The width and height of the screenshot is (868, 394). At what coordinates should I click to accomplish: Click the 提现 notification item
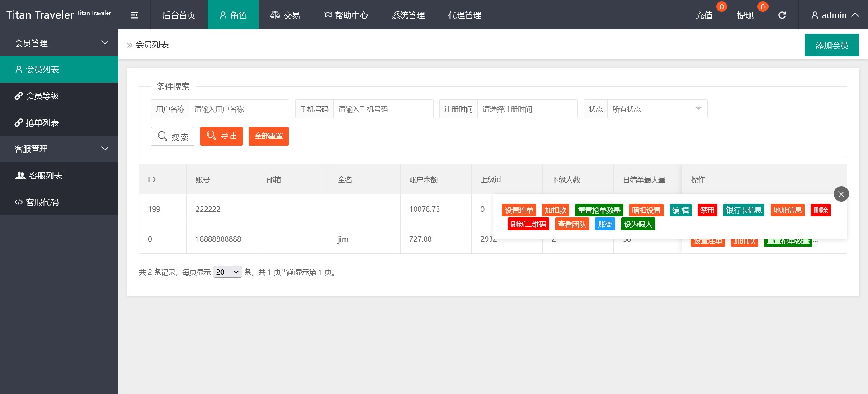[745, 15]
